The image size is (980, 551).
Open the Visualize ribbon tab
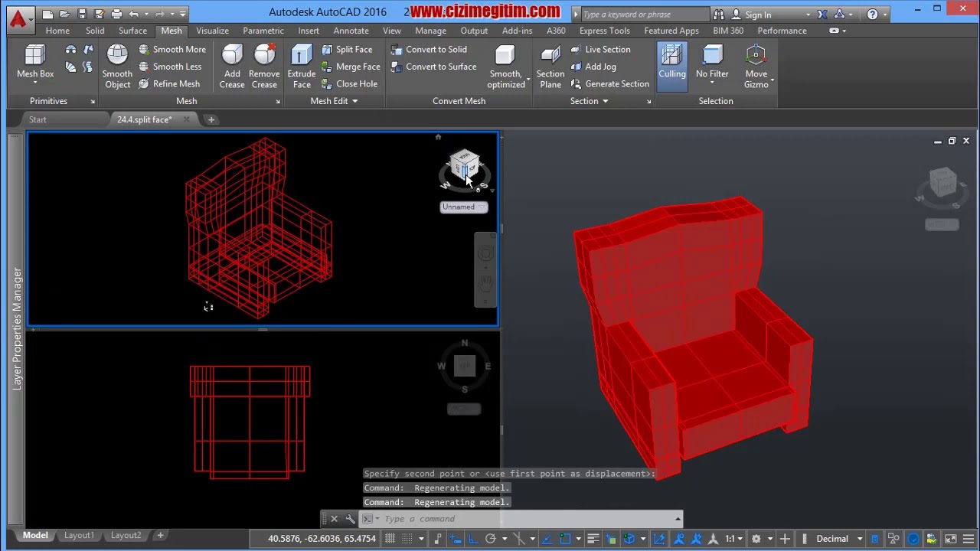(x=212, y=31)
